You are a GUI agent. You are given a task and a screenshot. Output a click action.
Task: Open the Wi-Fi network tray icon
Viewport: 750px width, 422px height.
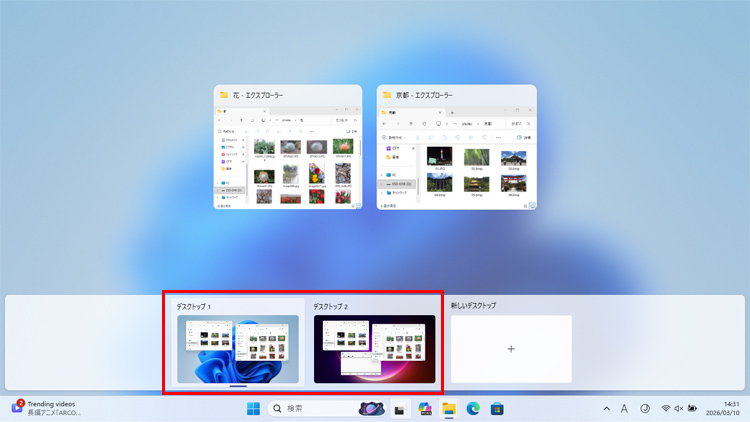(x=666, y=409)
